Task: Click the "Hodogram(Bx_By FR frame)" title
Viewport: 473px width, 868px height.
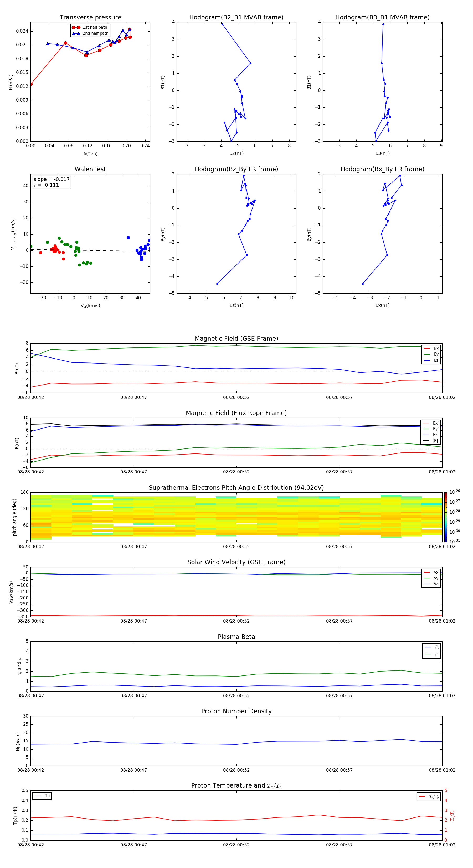Action: [382, 169]
